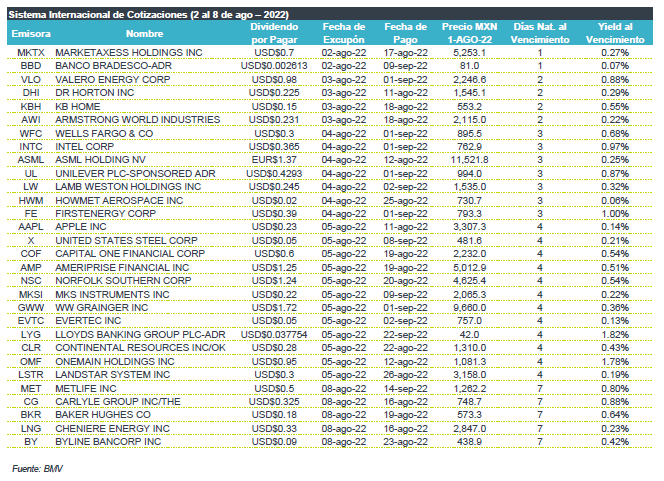Click the 26-ago-22 payment date
This screenshot has height=481, width=664.
click(x=405, y=375)
